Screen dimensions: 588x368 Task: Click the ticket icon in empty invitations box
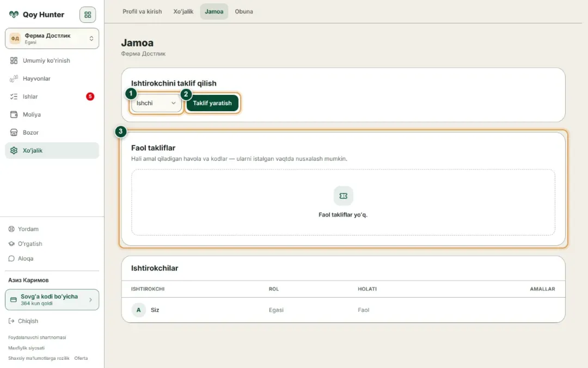[343, 196]
